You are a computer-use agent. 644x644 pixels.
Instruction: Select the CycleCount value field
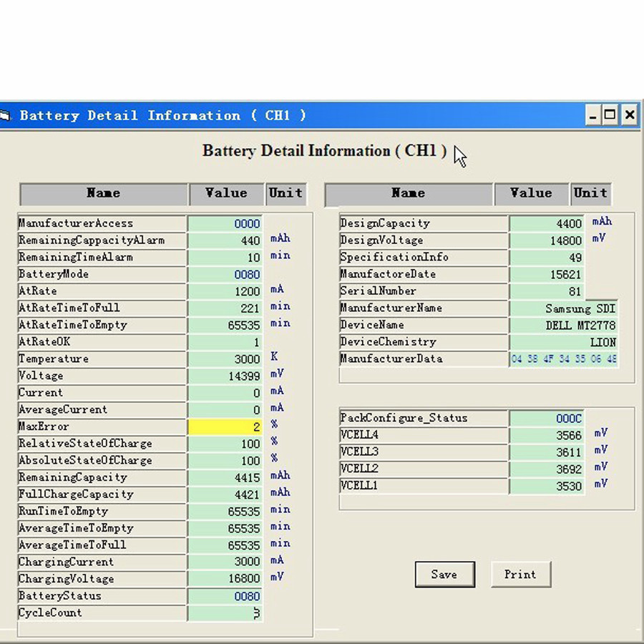225,613
